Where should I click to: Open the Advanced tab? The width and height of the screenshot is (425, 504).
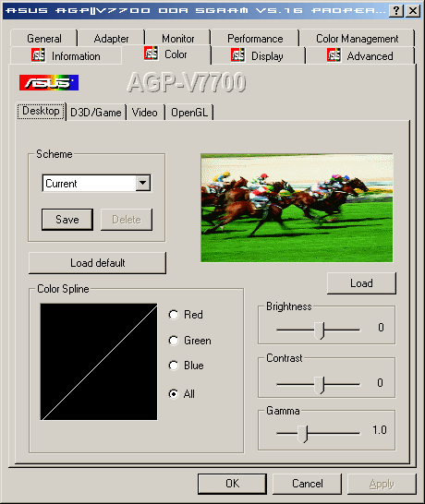(x=360, y=55)
